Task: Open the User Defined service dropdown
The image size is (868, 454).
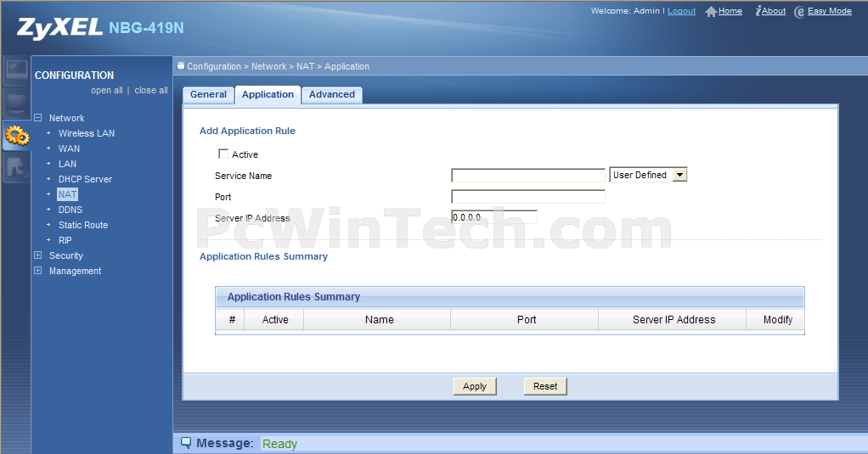Action: point(648,175)
